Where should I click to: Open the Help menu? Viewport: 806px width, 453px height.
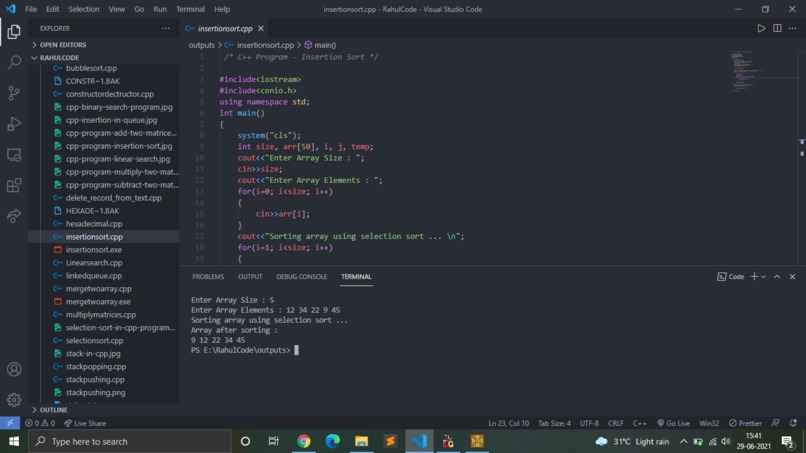tap(222, 9)
